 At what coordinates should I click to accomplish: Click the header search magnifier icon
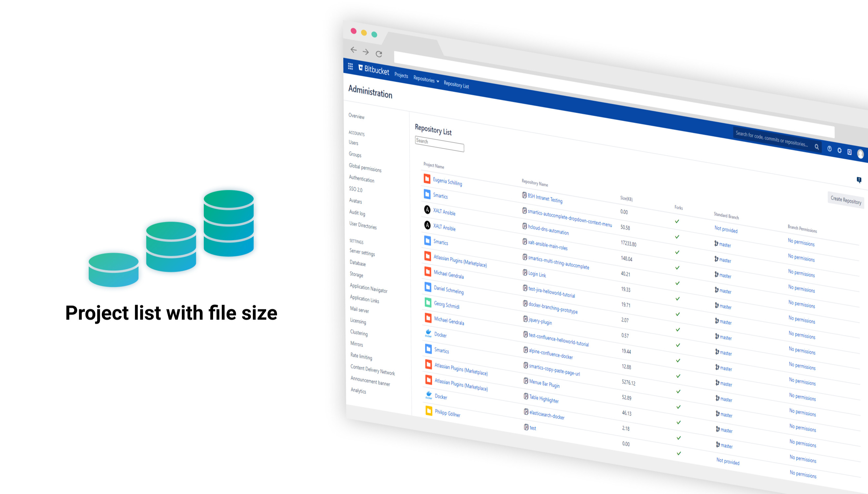(817, 147)
